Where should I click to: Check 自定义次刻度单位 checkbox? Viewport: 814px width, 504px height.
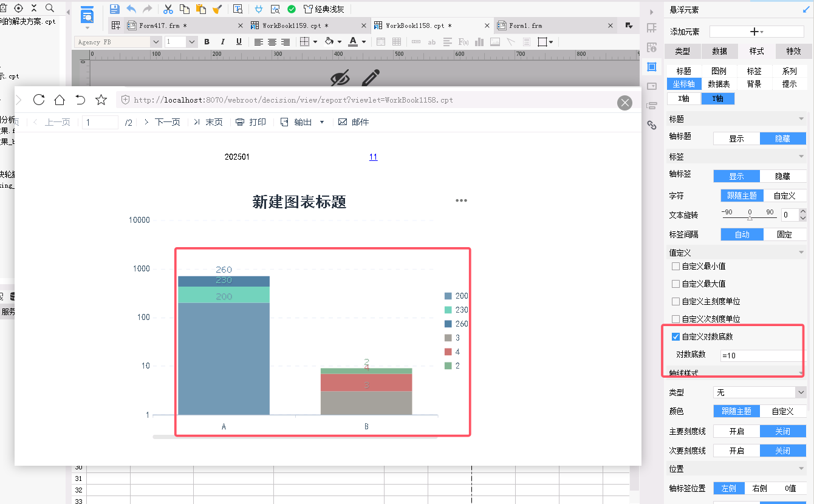pos(675,319)
